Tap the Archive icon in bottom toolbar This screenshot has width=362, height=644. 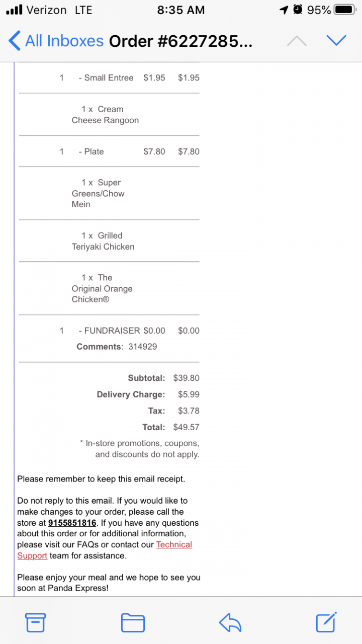36,623
